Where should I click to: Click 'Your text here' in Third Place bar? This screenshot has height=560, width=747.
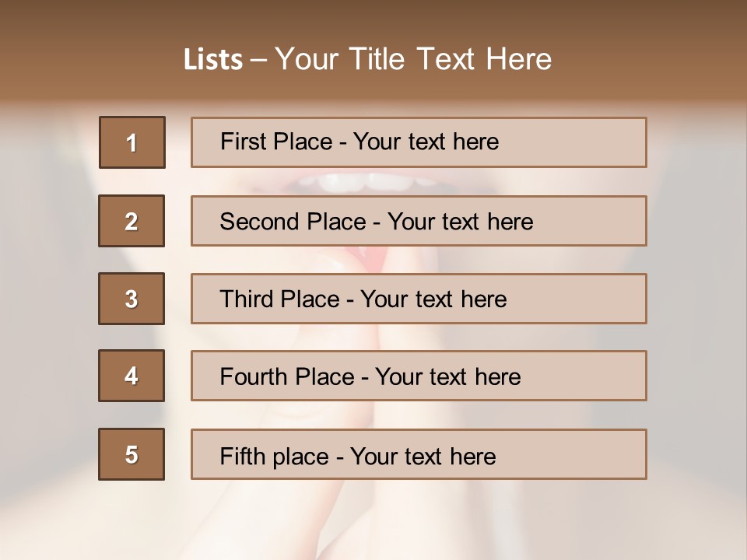coord(433,299)
